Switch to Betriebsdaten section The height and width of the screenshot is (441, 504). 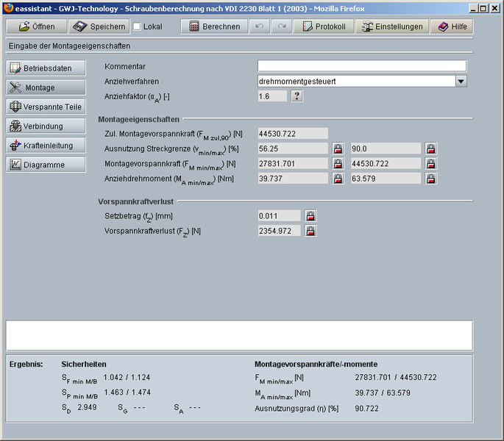(46, 68)
